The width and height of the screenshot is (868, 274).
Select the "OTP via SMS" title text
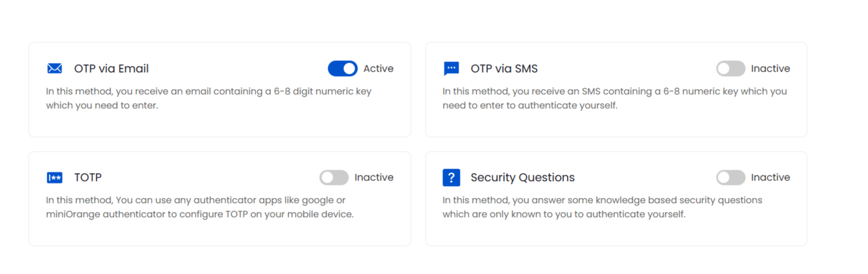point(504,69)
